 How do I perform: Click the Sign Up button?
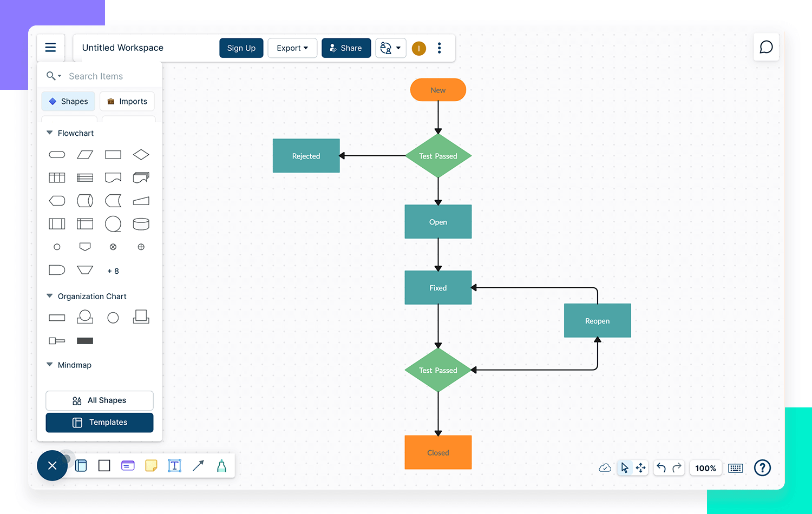[x=241, y=48]
